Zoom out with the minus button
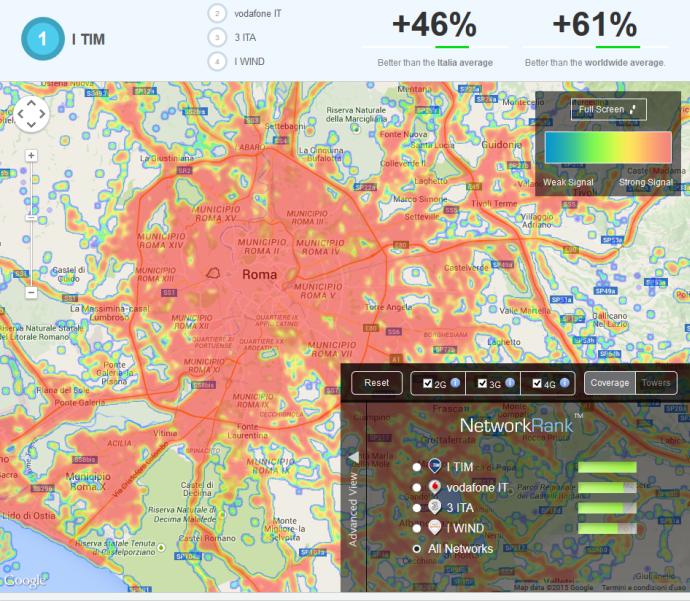 [x=31, y=292]
